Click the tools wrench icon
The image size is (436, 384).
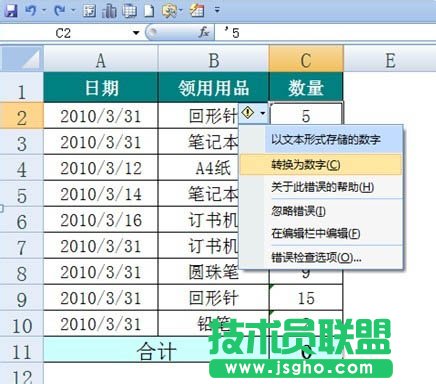(169, 11)
